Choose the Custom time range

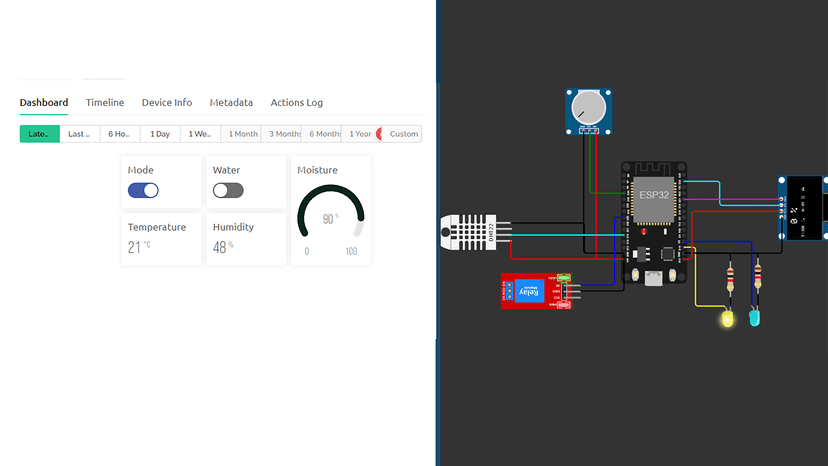[404, 134]
